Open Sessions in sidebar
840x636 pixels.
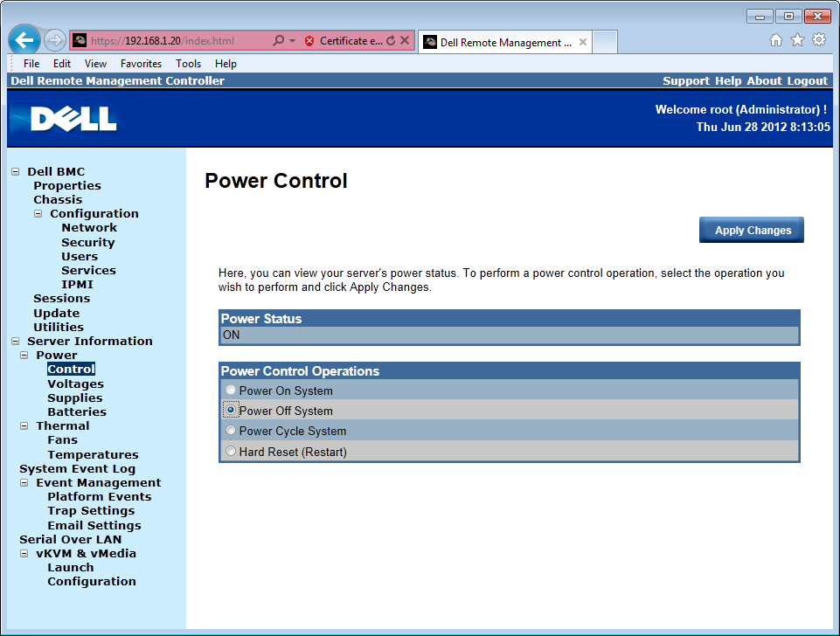click(x=61, y=298)
